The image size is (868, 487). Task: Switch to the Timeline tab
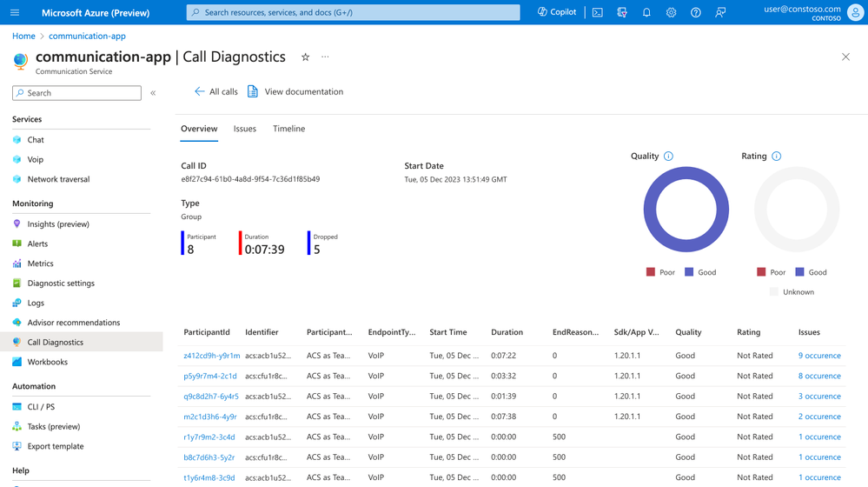point(289,129)
